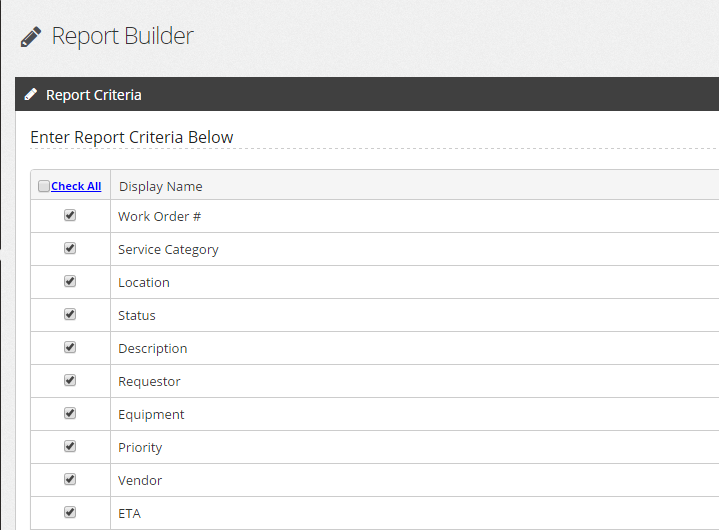
Task: Uncheck the Work Order # checkbox
Action: [x=70, y=215]
